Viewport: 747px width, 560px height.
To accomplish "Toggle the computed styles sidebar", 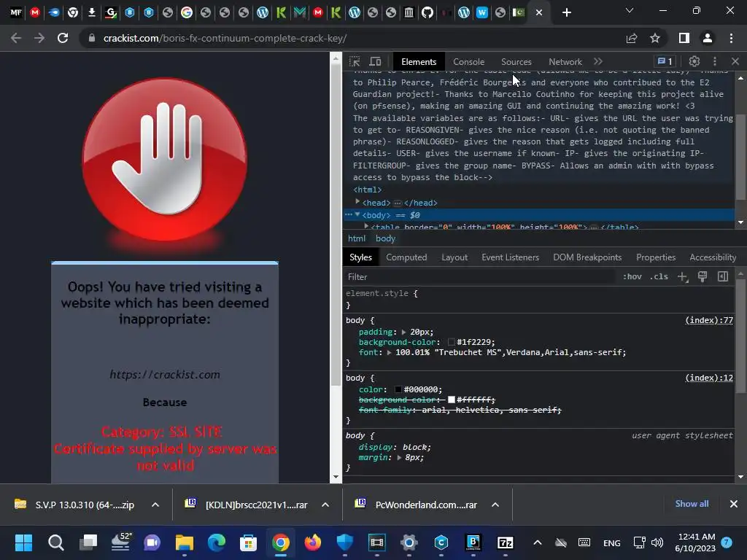I will (x=723, y=276).
